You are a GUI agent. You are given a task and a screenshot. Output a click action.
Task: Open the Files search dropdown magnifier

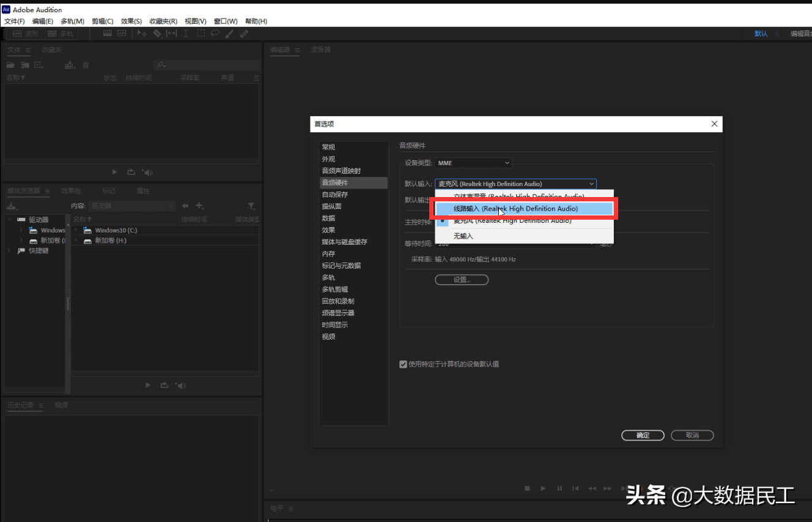click(x=161, y=65)
